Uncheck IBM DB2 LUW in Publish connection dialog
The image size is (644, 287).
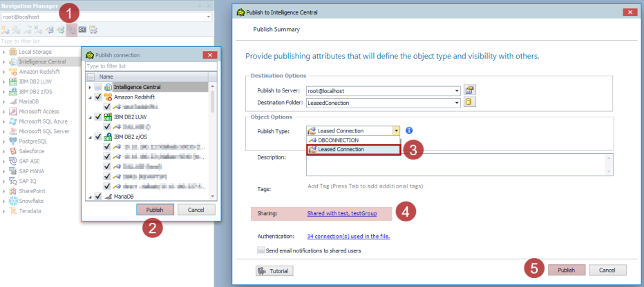tap(97, 117)
